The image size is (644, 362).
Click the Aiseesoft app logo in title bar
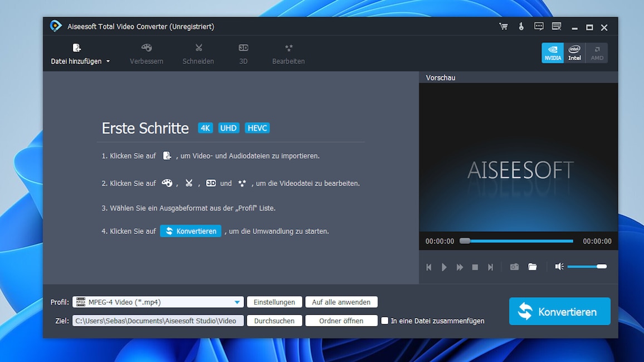point(56,26)
